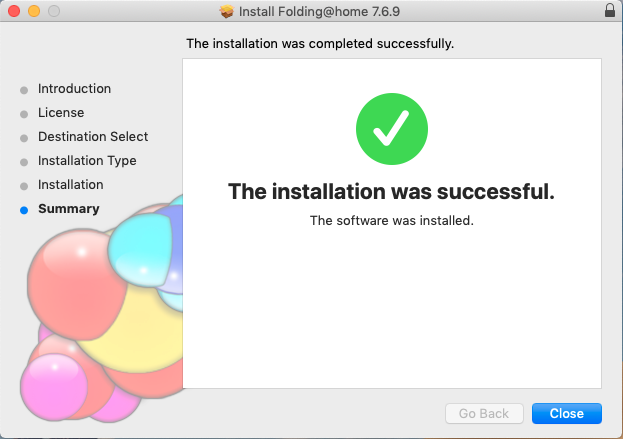Click the Destination Select step bullet
The width and height of the screenshot is (623, 439).
click(24, 138)
